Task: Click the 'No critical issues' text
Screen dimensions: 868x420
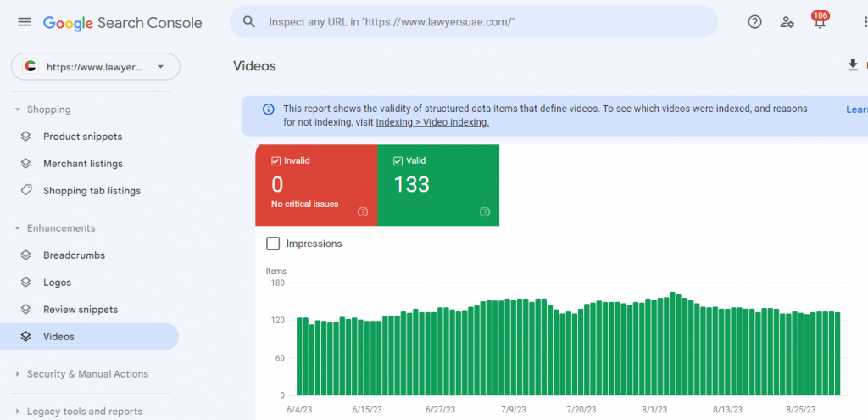Action: (304, 204)
